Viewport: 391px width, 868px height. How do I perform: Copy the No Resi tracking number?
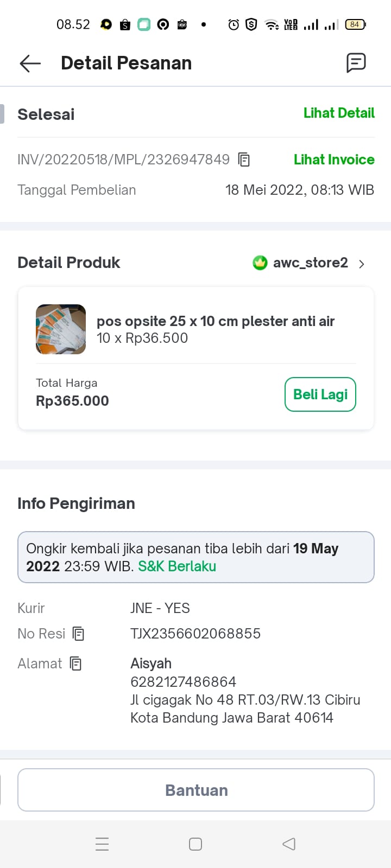79,634
